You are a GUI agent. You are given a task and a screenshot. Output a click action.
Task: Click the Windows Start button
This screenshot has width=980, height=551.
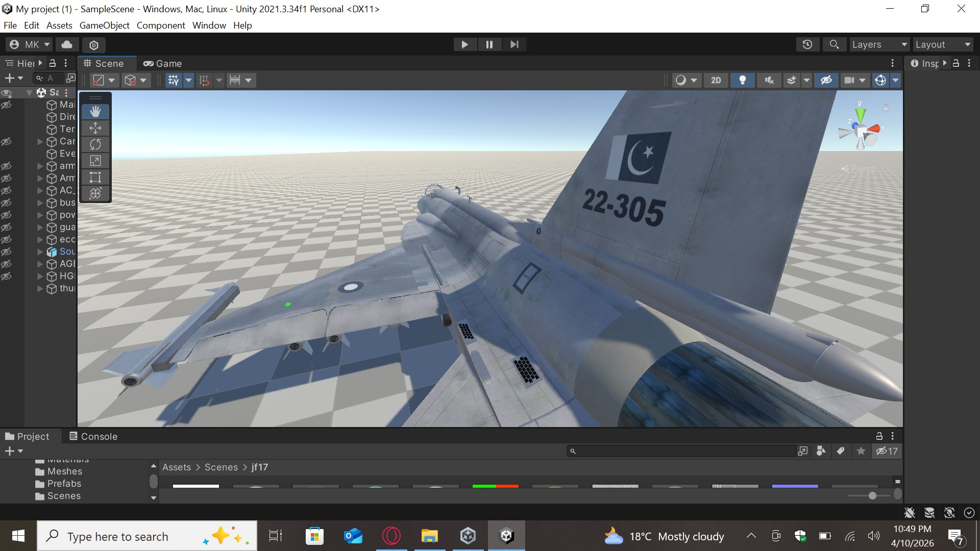pyautogui.click(x=18, y=536)
